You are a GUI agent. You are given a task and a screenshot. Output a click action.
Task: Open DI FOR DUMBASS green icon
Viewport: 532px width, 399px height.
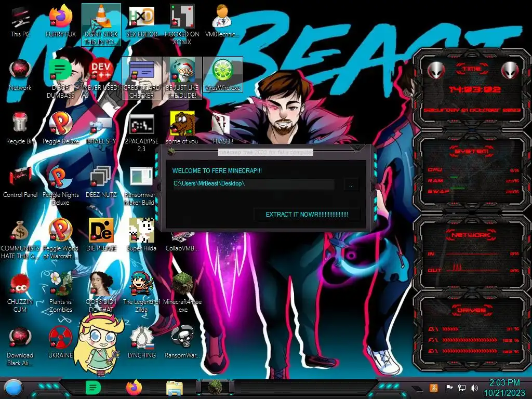(60, 78)
